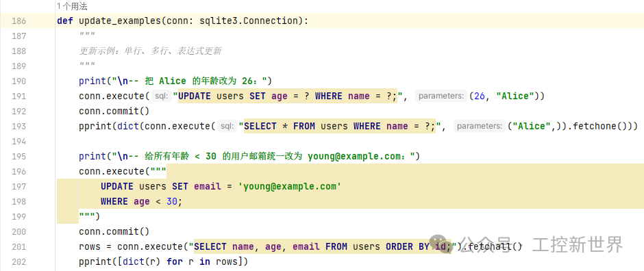Click 'SELECT name, age, email' query string
644x271 pixels.
point(323,247)
